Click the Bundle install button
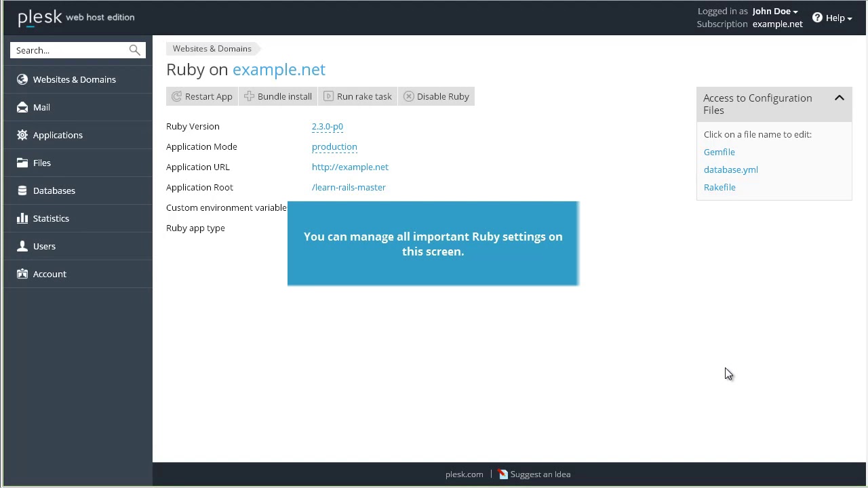868x488 pixels. (278, 96)
